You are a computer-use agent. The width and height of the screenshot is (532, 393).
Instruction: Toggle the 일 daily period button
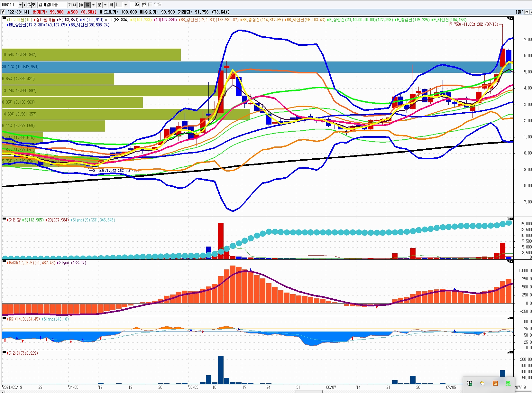click(87, 5)
